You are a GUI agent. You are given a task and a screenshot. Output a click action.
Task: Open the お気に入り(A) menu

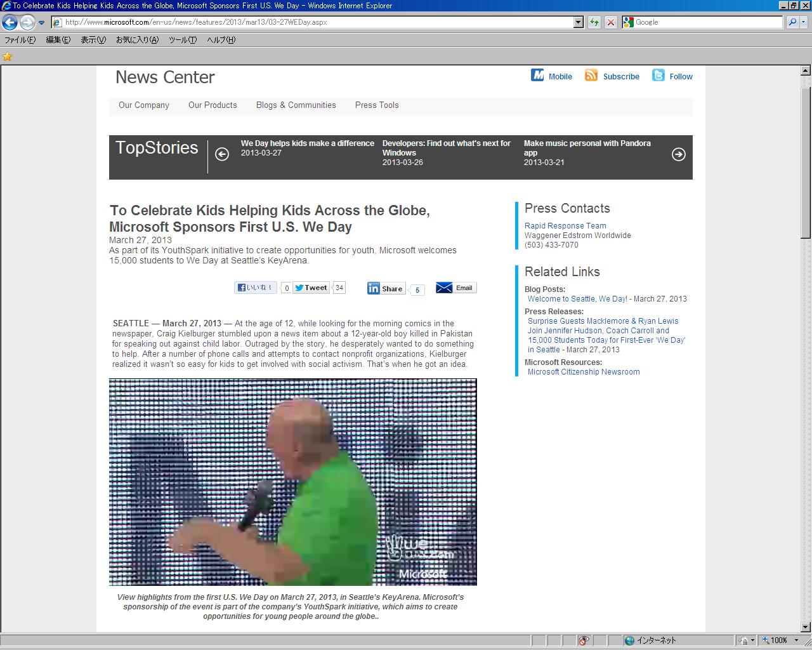point(137,40)
